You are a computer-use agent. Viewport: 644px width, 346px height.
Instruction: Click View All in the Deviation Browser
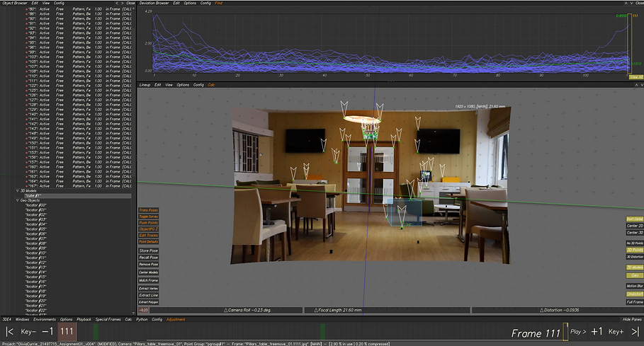pyautogui.click(x=635, y=77)
